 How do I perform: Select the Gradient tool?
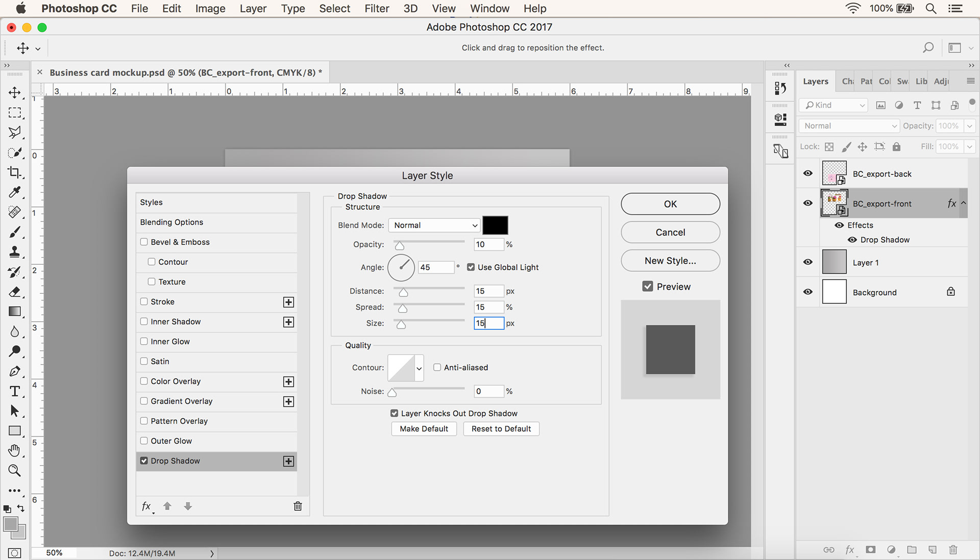tap(14, 312)
